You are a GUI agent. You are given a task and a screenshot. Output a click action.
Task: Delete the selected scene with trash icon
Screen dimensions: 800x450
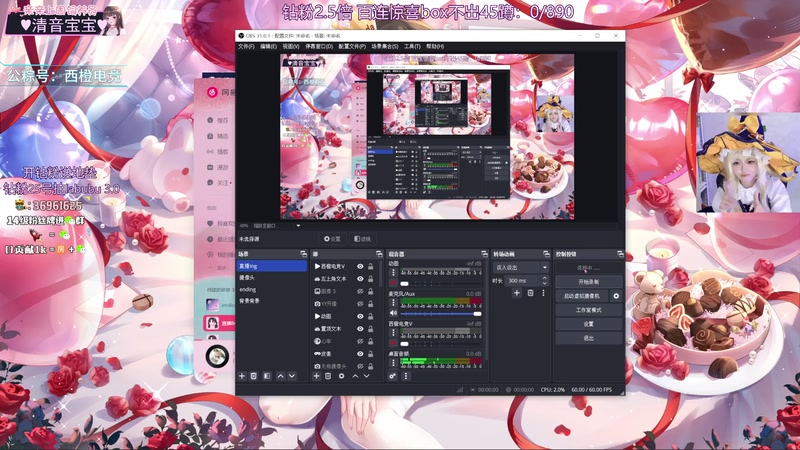254,376
